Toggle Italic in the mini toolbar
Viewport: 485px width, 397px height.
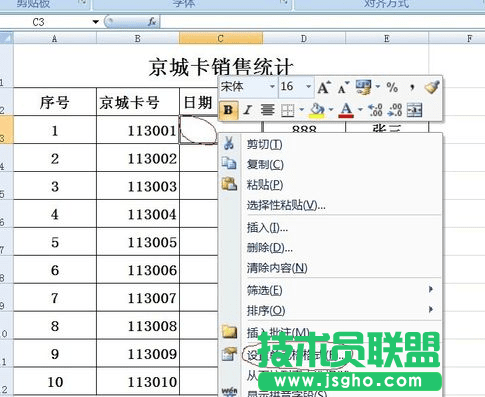pos(248,110)
